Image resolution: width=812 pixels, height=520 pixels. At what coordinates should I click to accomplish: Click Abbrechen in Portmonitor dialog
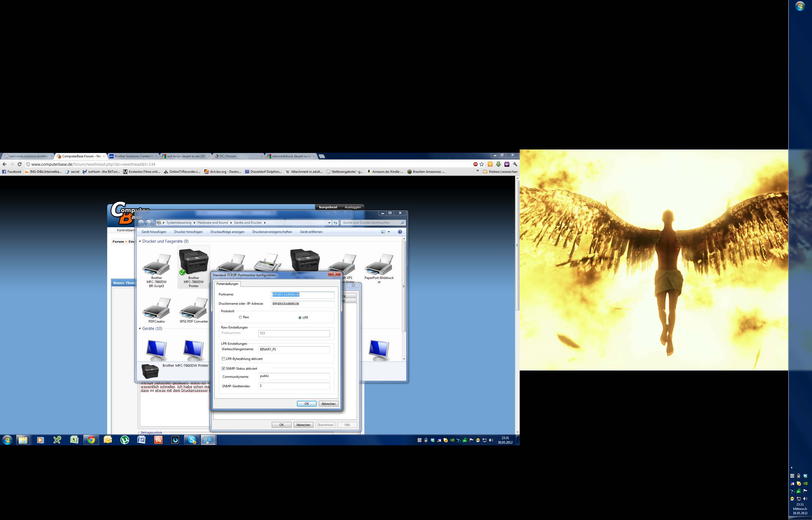(328, 404)
